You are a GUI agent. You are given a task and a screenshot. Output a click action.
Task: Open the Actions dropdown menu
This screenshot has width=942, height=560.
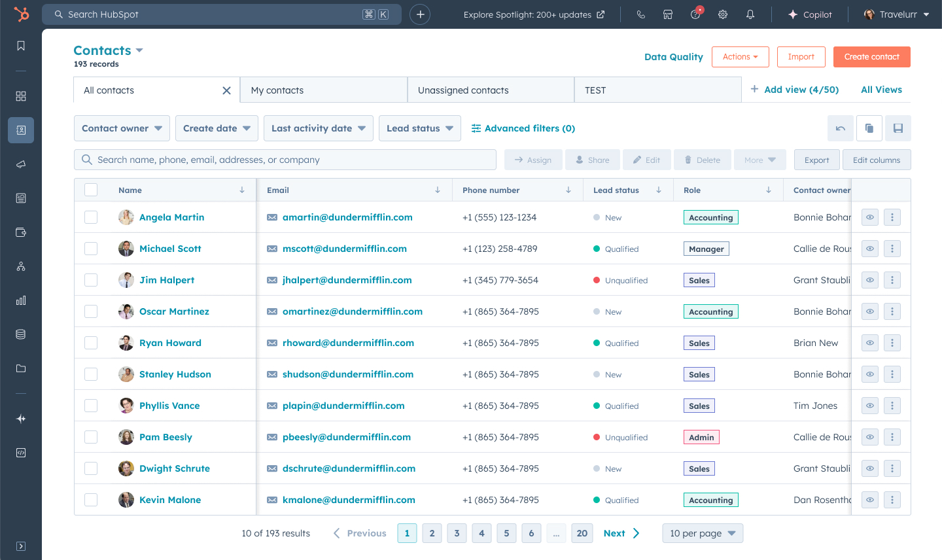(741, 57)
